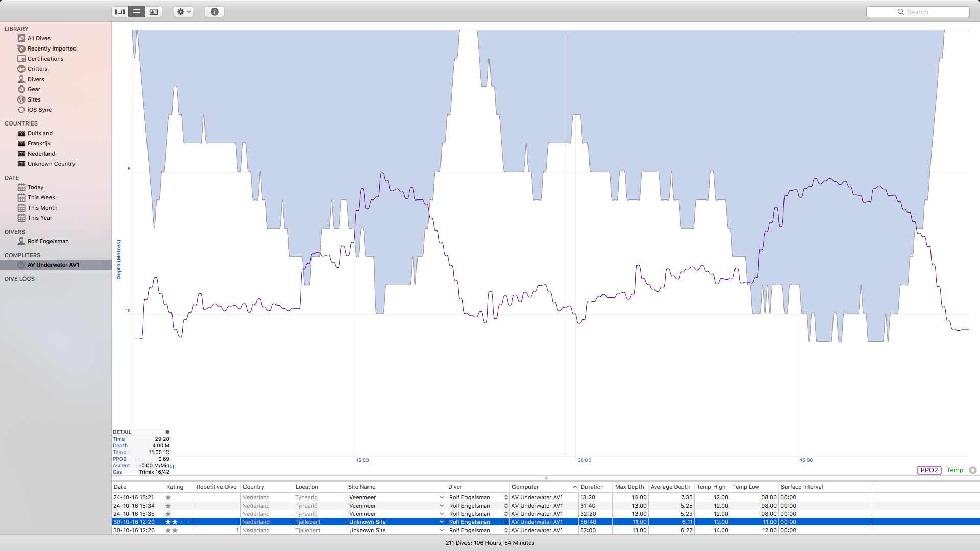
Task: Expand Site Name dropdown for selected dive
Action: (x=442, y=522)
